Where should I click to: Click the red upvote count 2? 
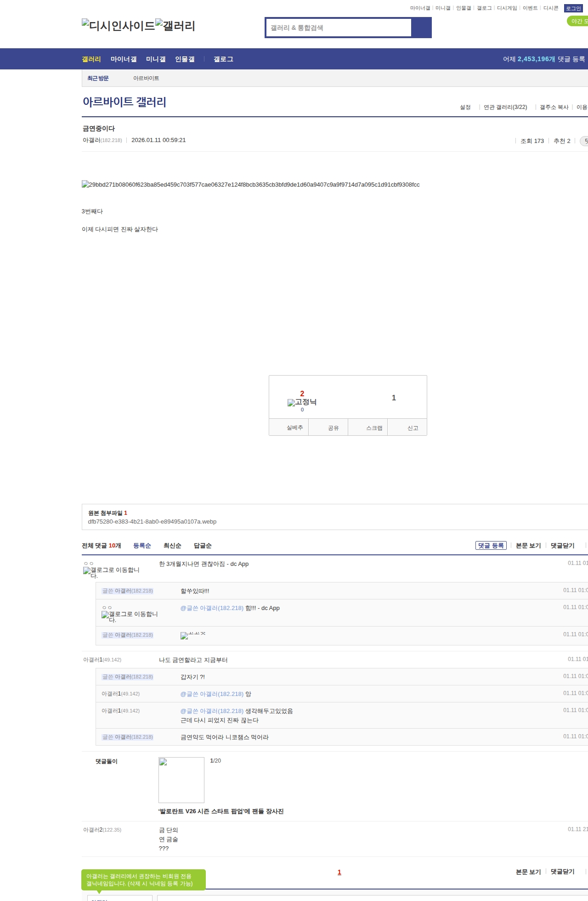click(x=302, y=393)
